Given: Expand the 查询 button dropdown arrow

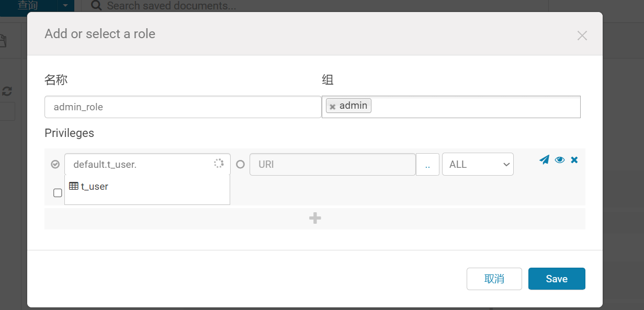Looking at the screenshot, I should pyautogui.click(x=65, y=5).
